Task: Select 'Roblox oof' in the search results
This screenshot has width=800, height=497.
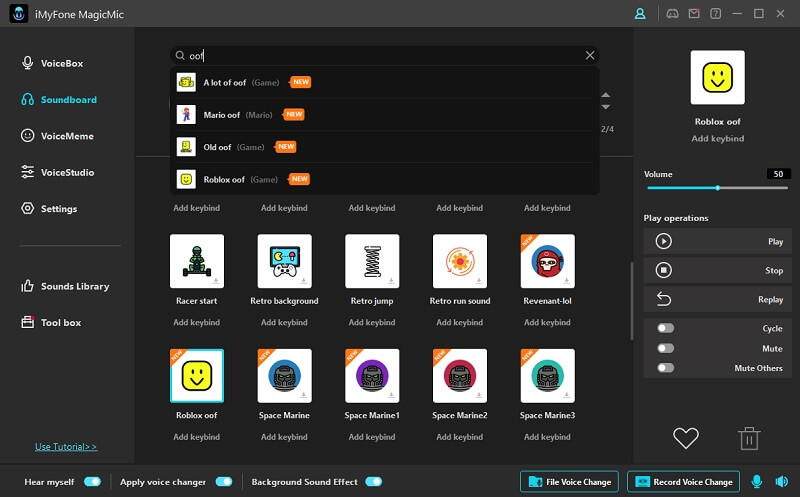Action: click(x=384, y=179)
